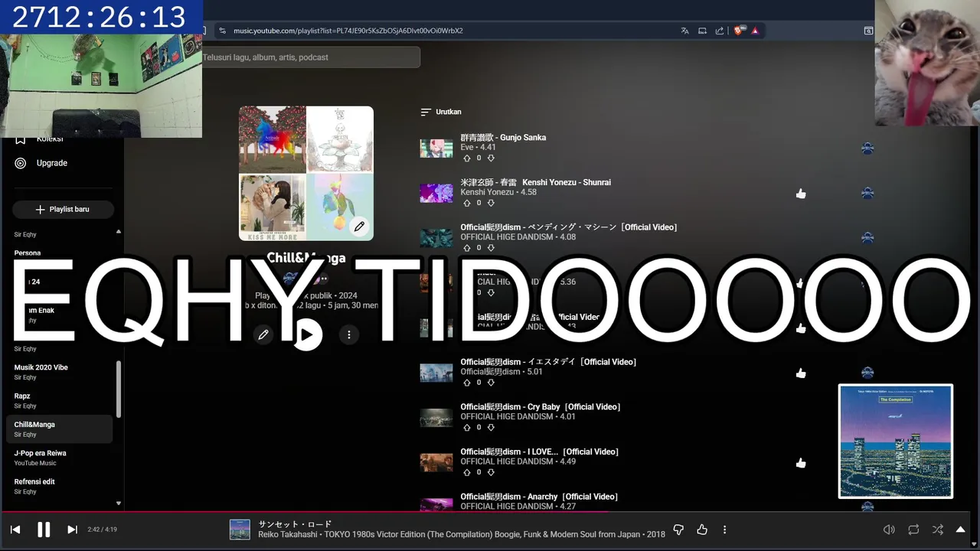Skip to the next track
The width and height of the screenshot is (980, 551).
point(72,530)
